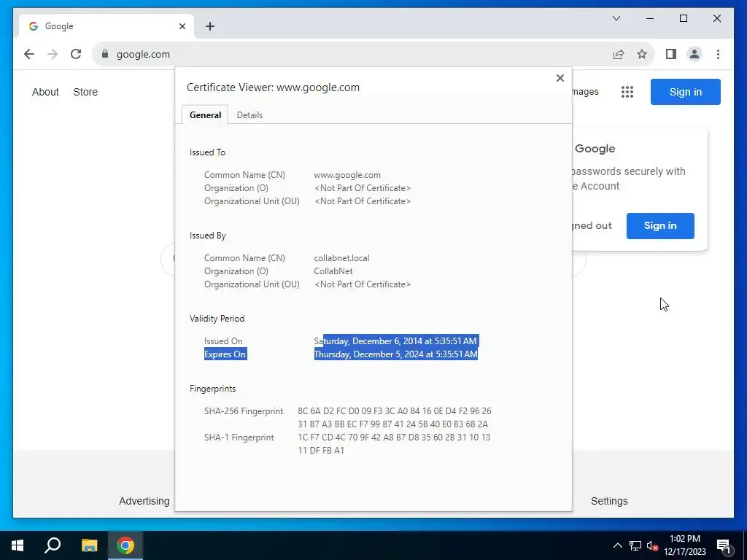Click the network tray icon
Viewport: 747px width, 560px height.
(635, 545)
